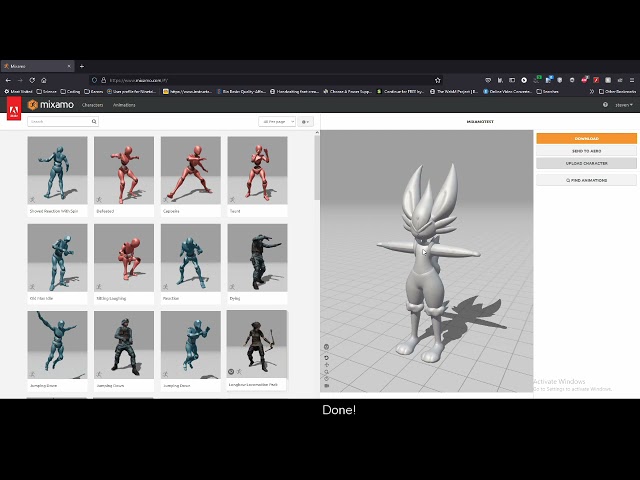Select the Old Man Idle thumbnail
The image size is (640, 480).
click(57, 258)
